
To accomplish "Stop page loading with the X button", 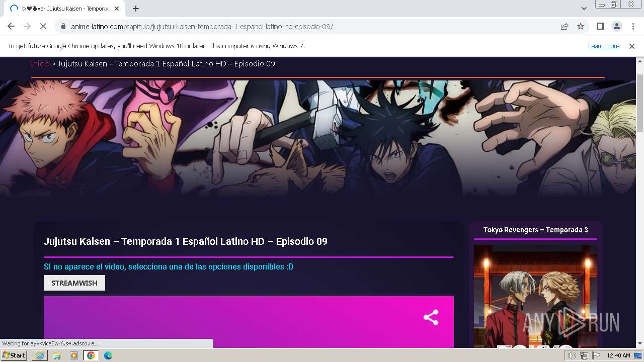I will (43, 26).
